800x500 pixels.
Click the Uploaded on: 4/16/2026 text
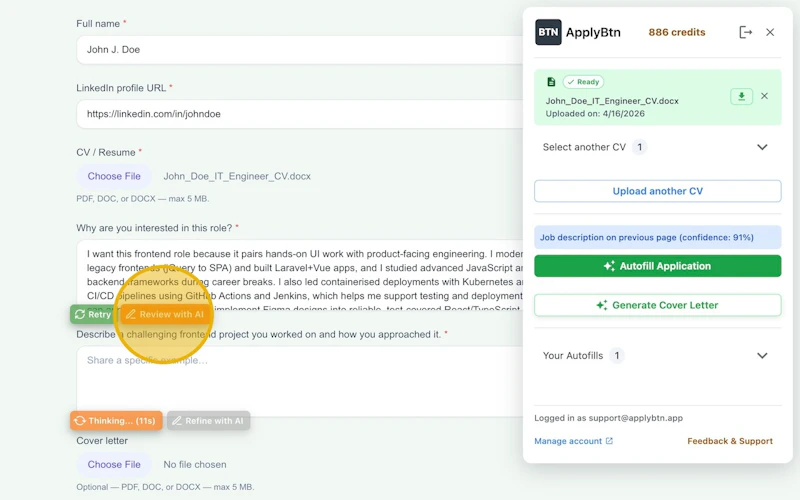(595, 114)
